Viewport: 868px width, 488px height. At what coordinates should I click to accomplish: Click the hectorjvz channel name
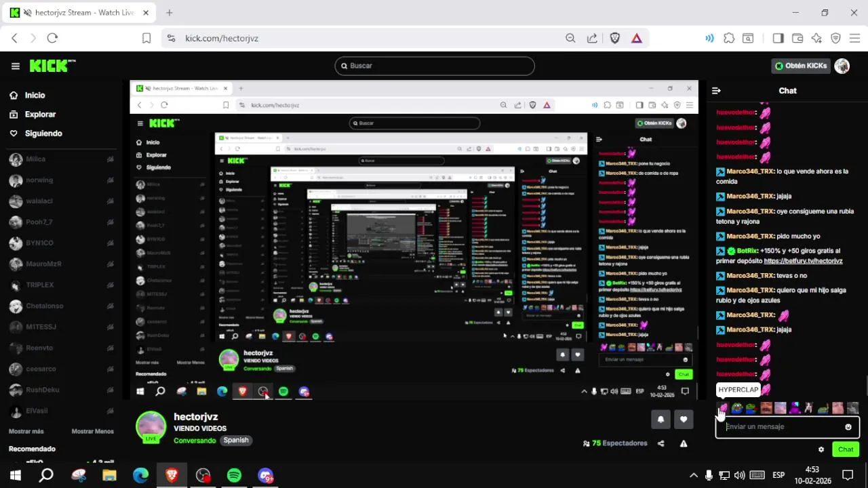pos(196,417)
